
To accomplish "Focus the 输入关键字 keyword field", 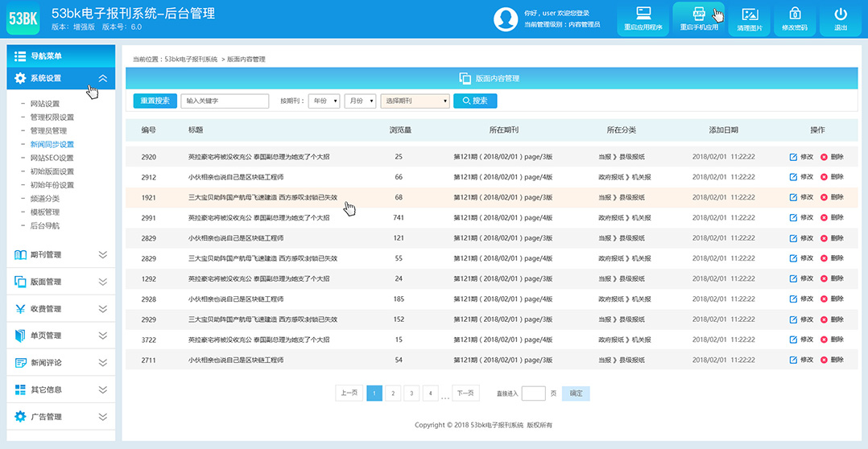I will click(225, 101).
